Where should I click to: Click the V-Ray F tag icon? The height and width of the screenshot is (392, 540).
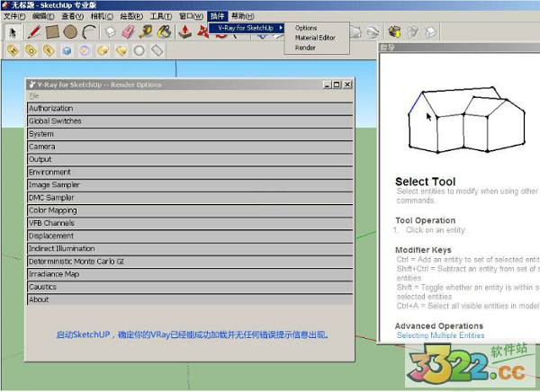pos(49,50)
